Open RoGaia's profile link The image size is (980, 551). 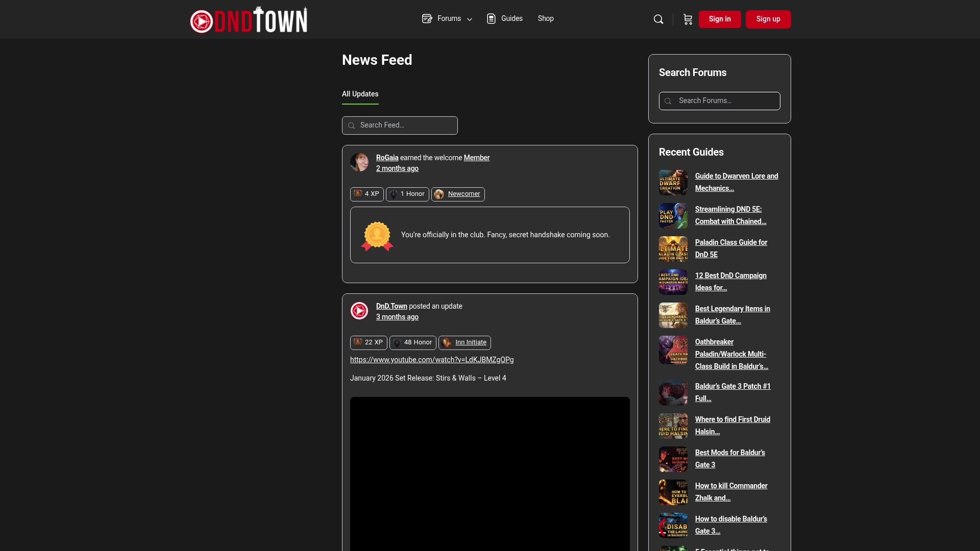(x=387, y=158)
